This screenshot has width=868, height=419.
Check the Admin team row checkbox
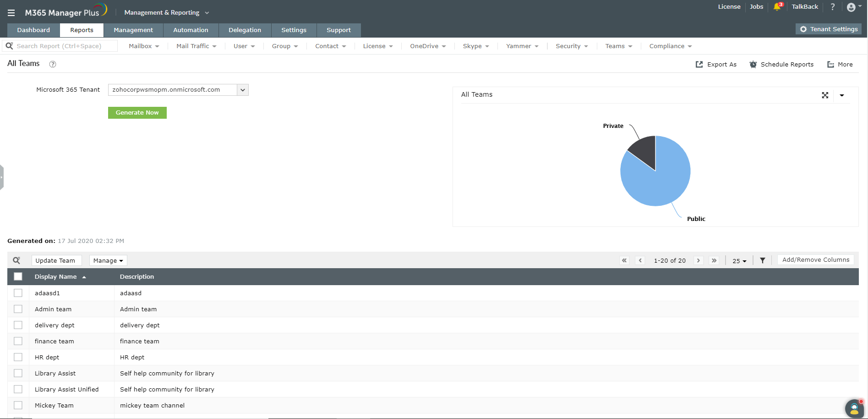[18, 309]
